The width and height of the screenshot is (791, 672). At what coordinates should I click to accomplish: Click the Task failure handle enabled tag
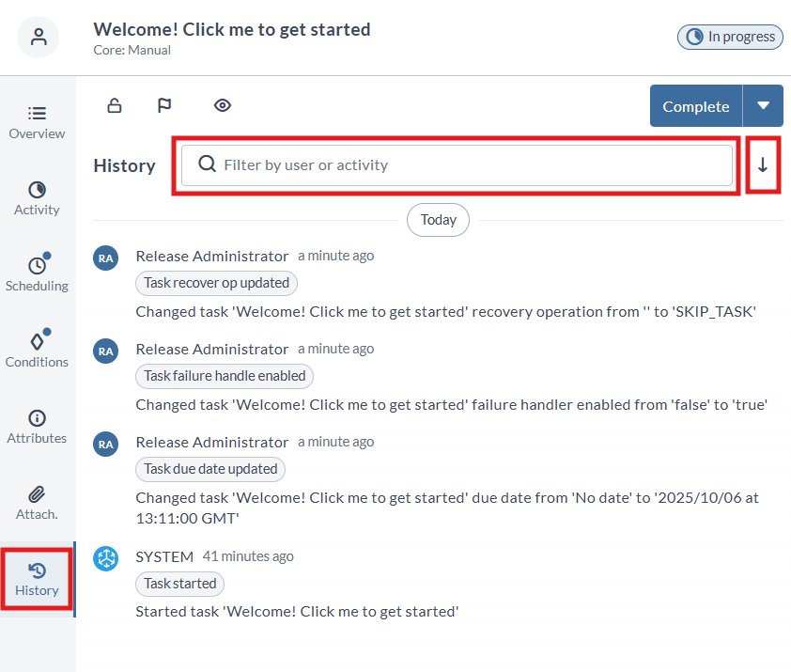(225, 376)
